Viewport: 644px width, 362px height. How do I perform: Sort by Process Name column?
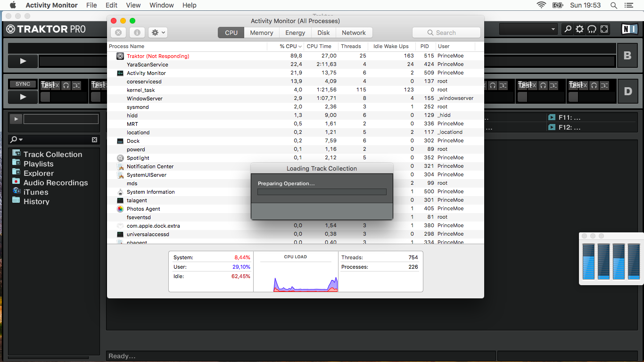[187, 46]
